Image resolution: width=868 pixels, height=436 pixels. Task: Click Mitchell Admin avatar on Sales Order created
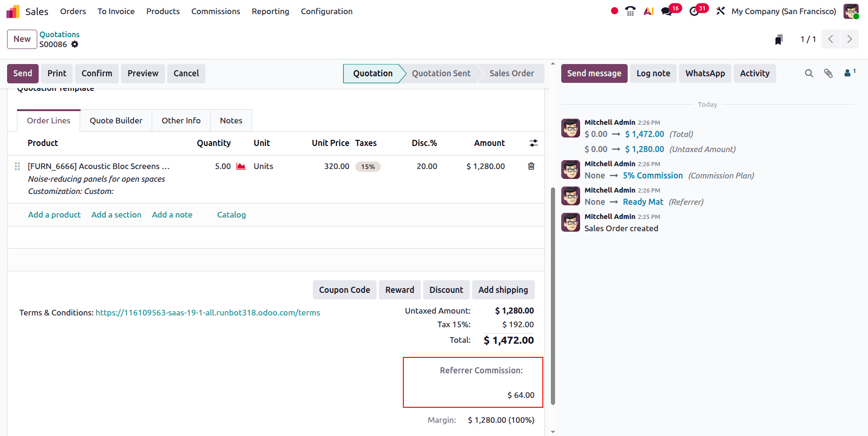pos(571,222)
